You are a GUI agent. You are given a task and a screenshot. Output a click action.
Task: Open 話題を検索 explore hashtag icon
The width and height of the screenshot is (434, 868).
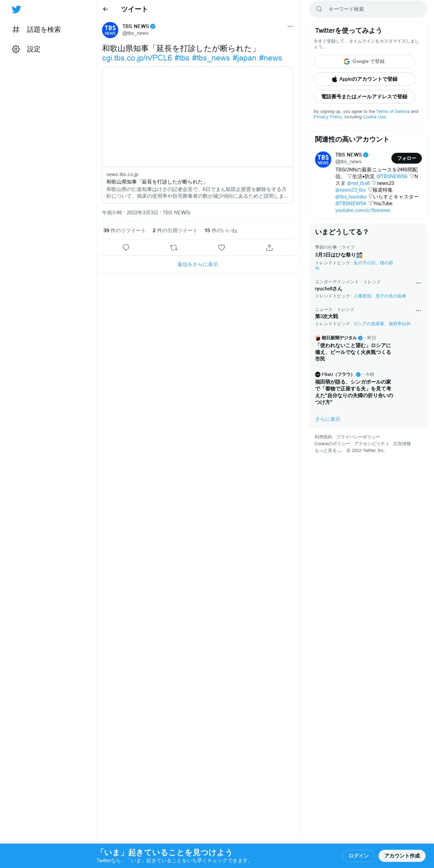16,29
